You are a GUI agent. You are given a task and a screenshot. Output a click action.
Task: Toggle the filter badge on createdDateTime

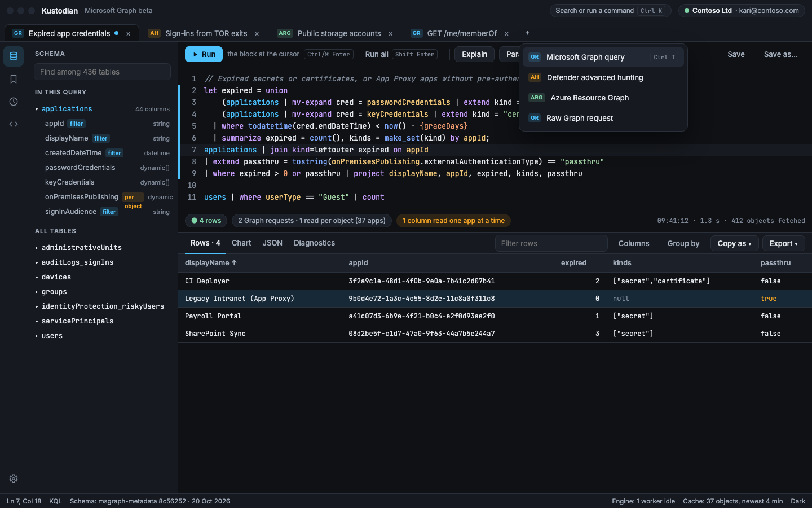(x=114, y=154)
